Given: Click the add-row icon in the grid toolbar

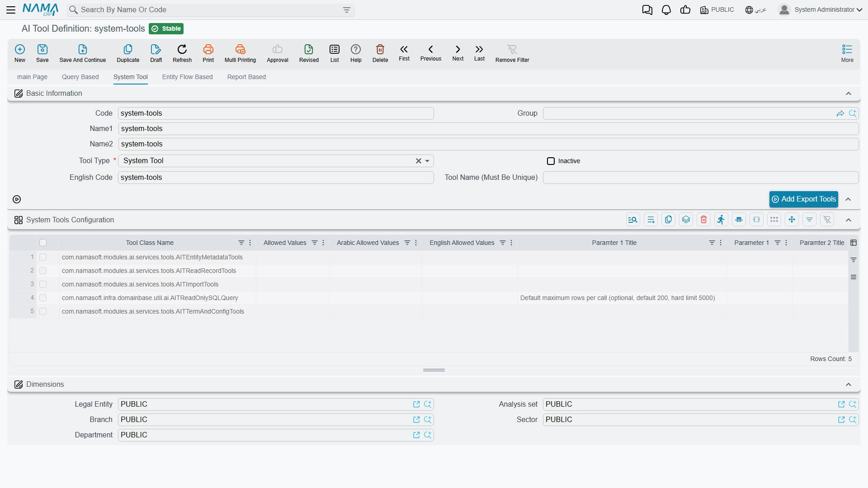Looking at the screenshot, I should click(x=651, y=220).
